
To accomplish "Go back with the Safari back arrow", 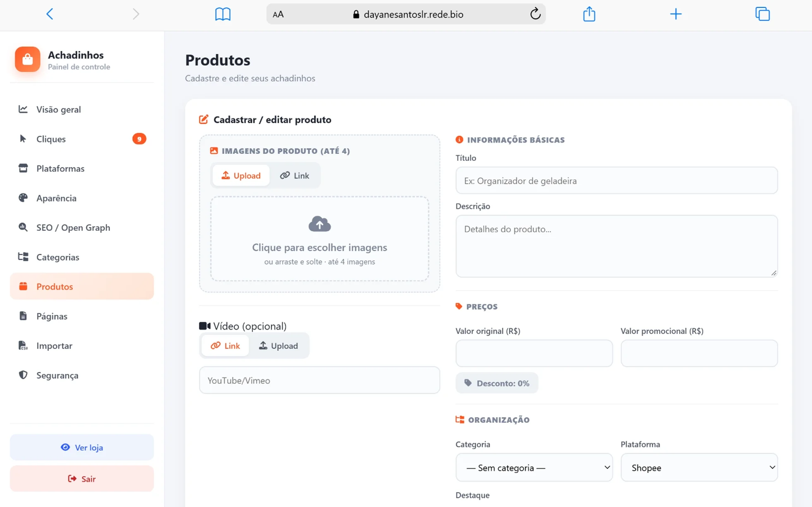I will pos(50,14).
